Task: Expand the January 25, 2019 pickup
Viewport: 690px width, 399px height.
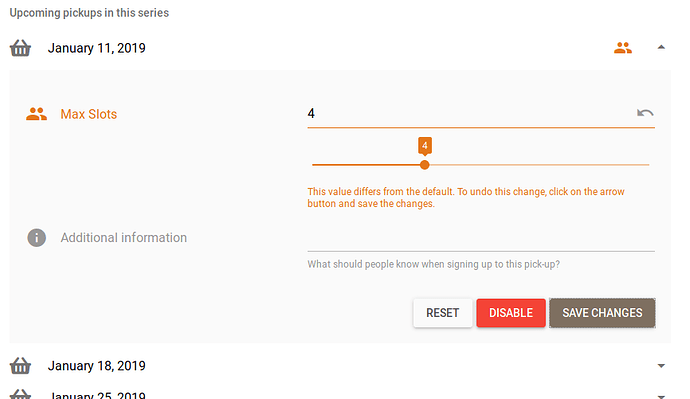Action: tap(661, 395)
